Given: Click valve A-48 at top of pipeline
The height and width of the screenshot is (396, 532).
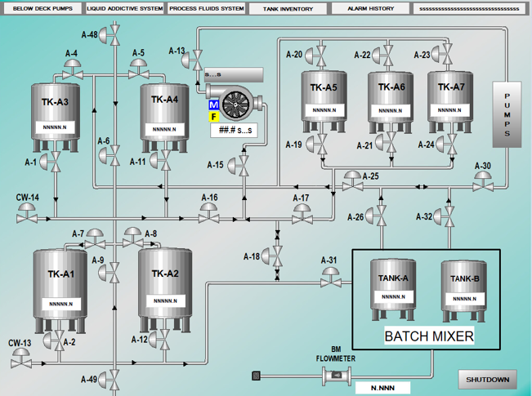Looking at the screenshot, I should pyautogui.click(x=115, y=35).
